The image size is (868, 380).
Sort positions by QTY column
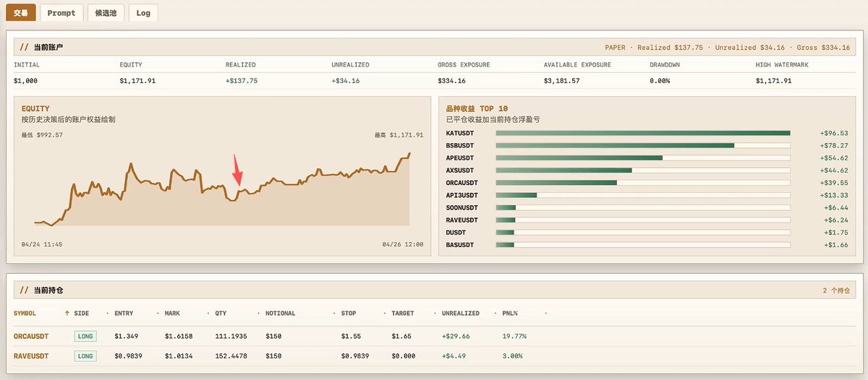click(221, 314)
